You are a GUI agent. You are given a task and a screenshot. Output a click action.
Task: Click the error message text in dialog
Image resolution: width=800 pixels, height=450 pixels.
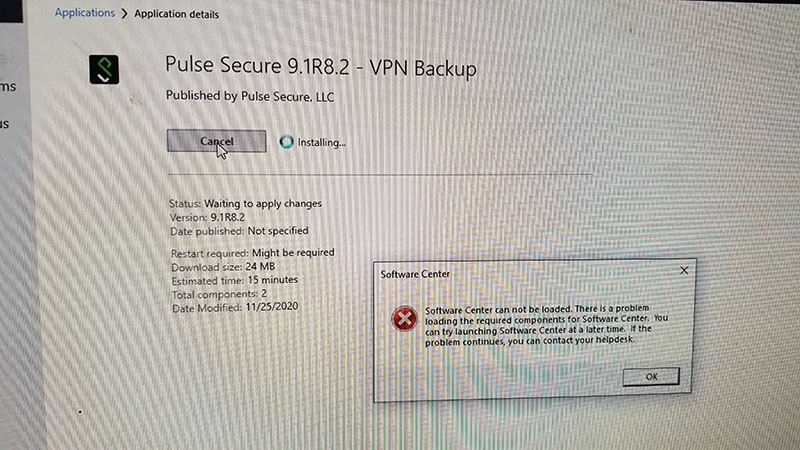[x=546, y=325]
